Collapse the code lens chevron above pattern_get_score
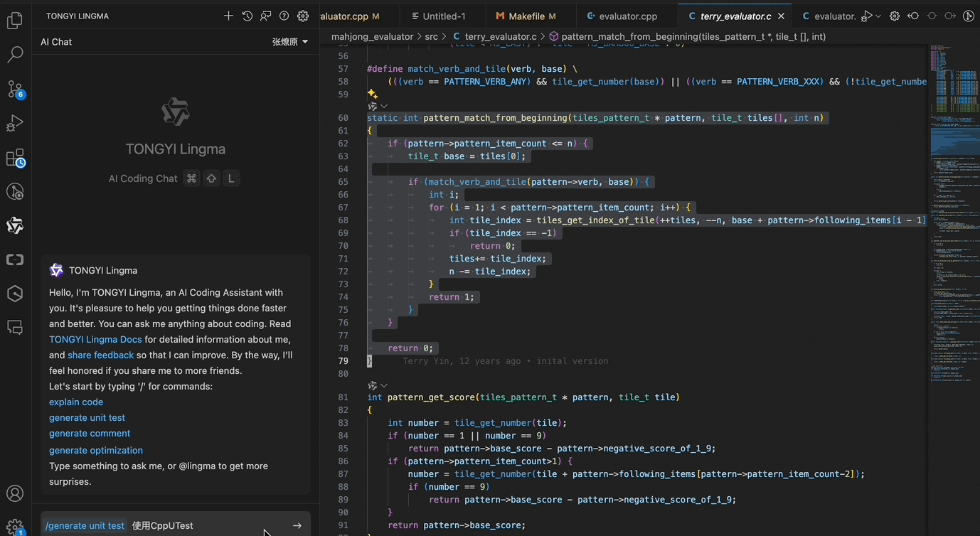Image resolution: width=980 pixels, height=536 pixels. 384,385
